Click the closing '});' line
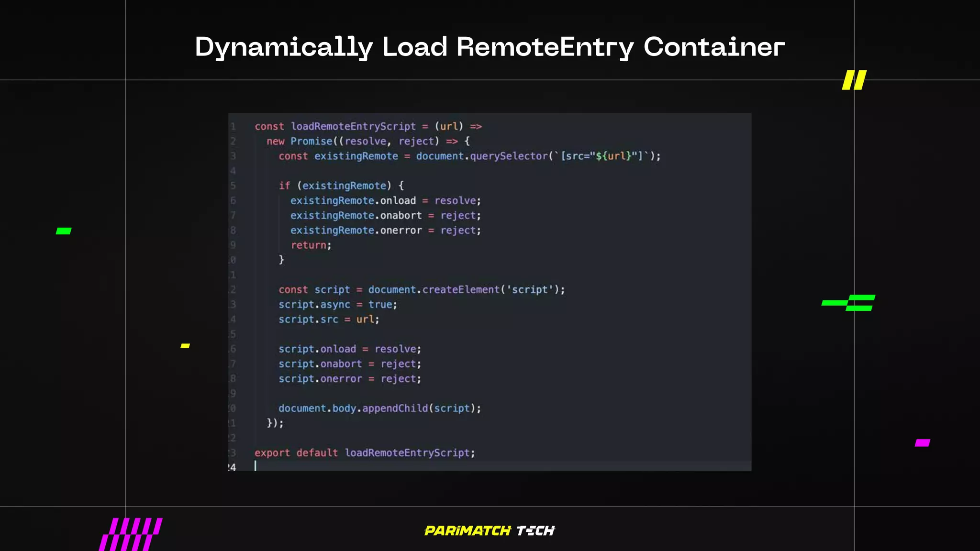Image resolution: width=980 pixels, height=551 pixels. coord(275,423)
